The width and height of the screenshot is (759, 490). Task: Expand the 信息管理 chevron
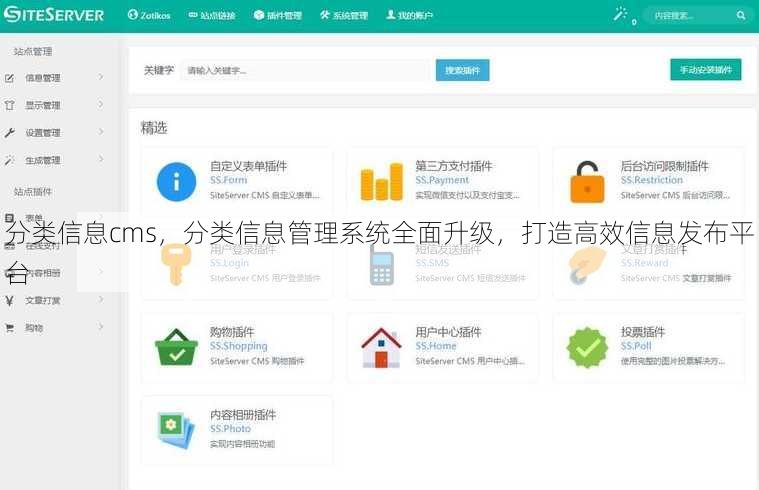(100, 77)
